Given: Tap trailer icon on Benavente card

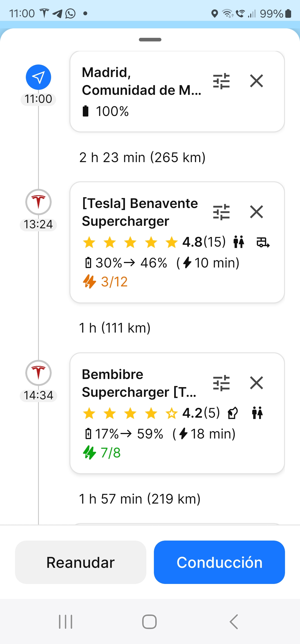Looking at the screenshot, I should (x=263, y=242).
